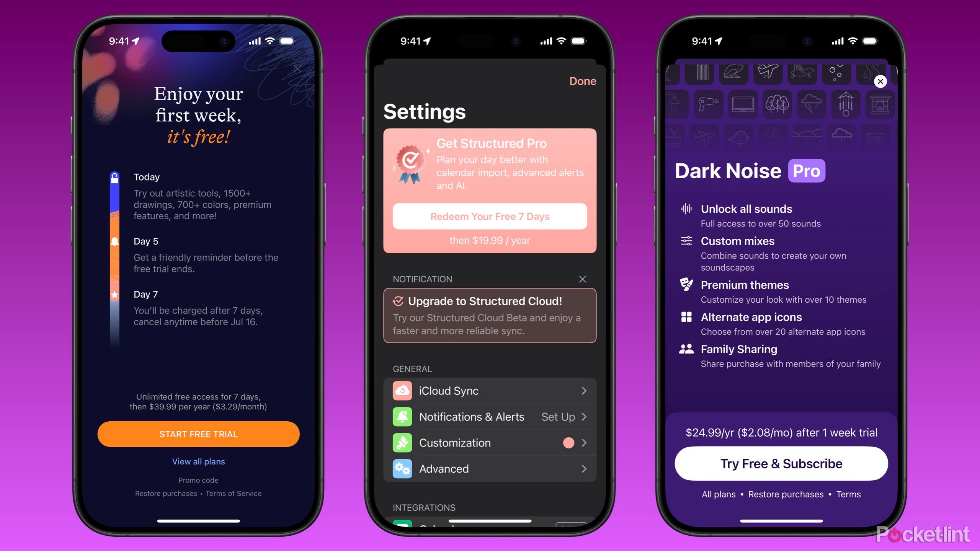The image size is (980, 551).
Task: Open the View all plans link
Action: click(199, 461)
